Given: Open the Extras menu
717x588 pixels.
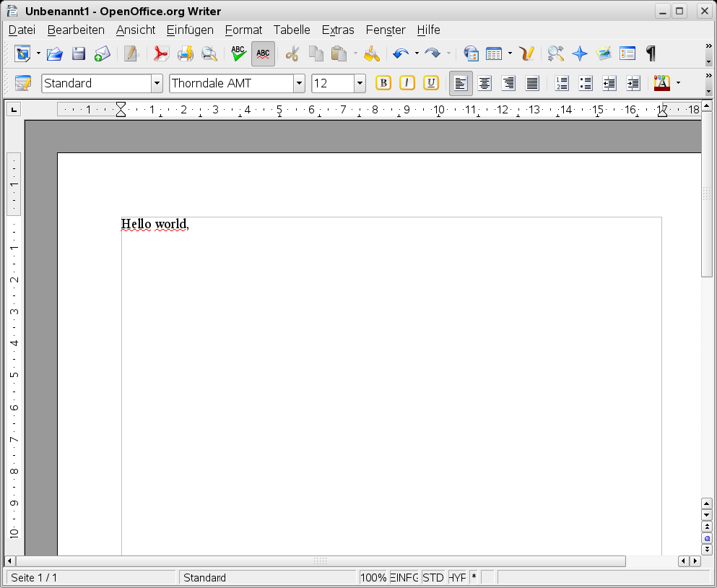Looking at the screenshot, I should point(337,30).
